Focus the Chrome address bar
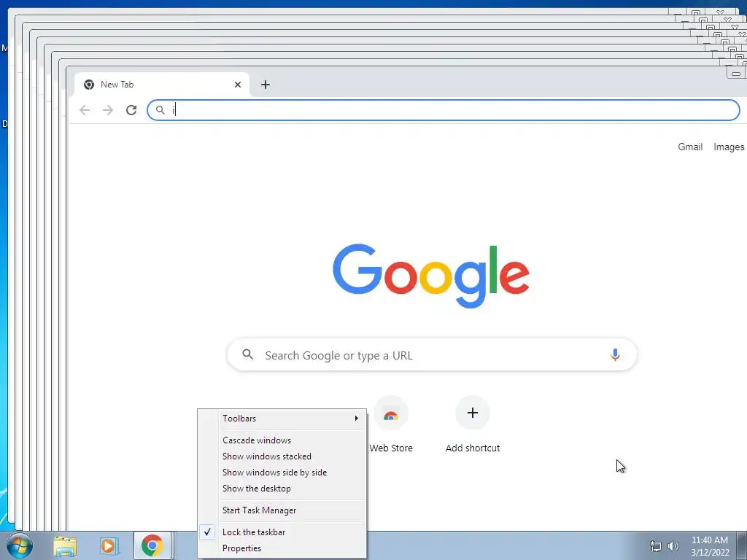Screen dimensions: 747x560 (x=443, y=110)
